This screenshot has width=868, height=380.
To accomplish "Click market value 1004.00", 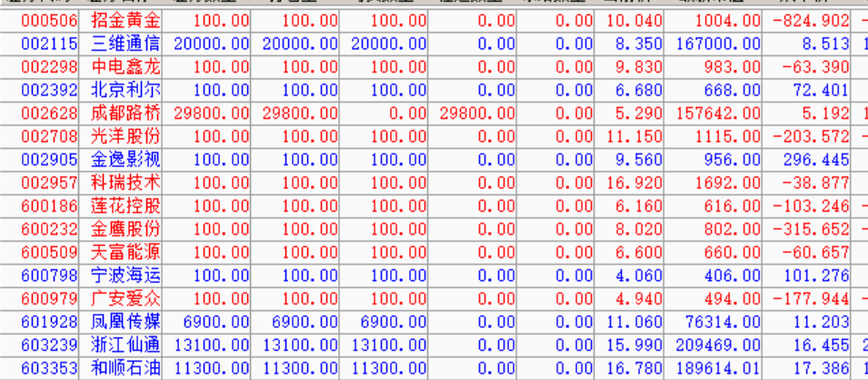I will pyautogui.click(x=728, y=21).
